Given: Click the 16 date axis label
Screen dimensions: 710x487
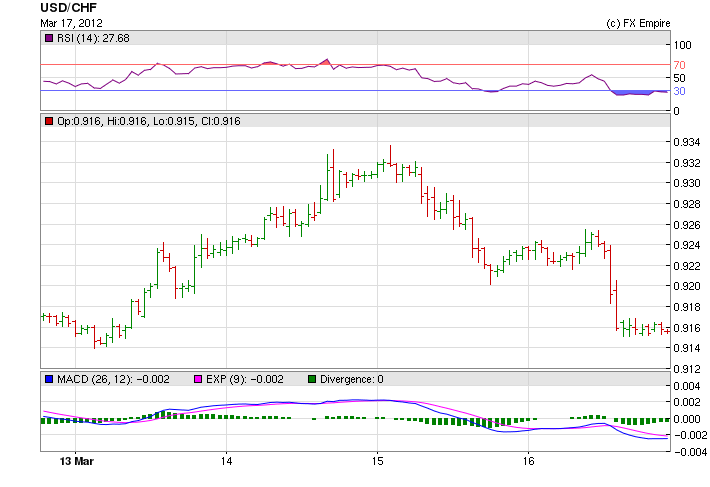Looking at the screenshot, I should 528,461.
